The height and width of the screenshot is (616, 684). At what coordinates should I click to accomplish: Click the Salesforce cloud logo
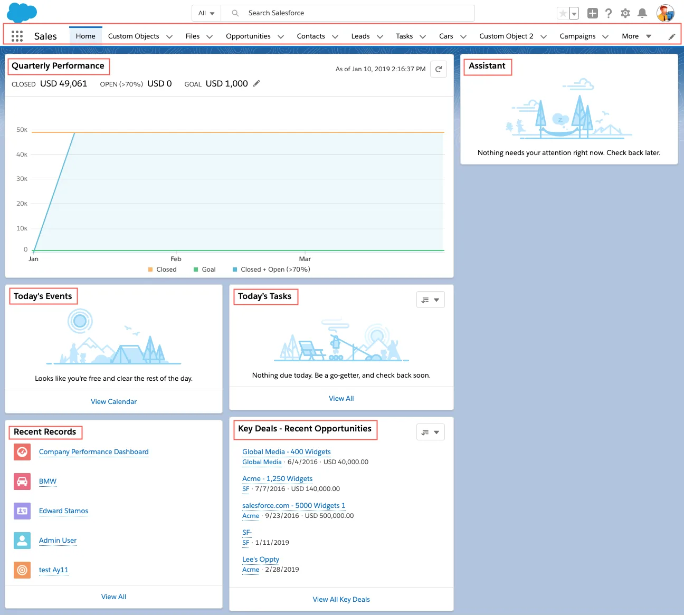point(22,13)
